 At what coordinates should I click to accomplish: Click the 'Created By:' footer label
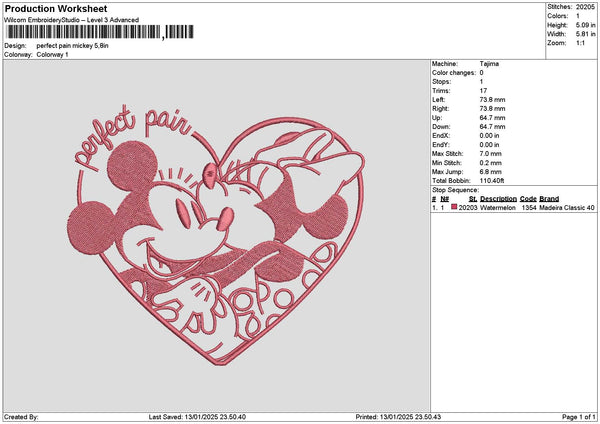[21, 417]
